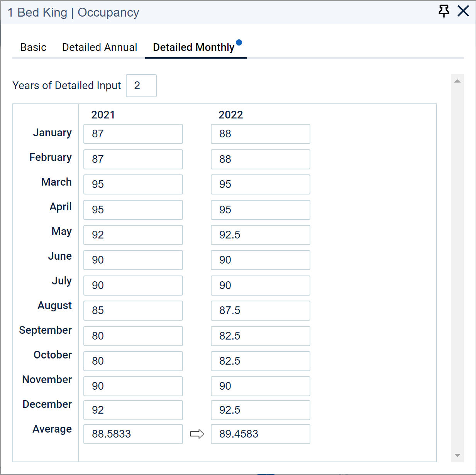Viewport: 476px width, 475px height.
Task: Edit April 2022 occupancy value
Action: (x=261, y=210)
